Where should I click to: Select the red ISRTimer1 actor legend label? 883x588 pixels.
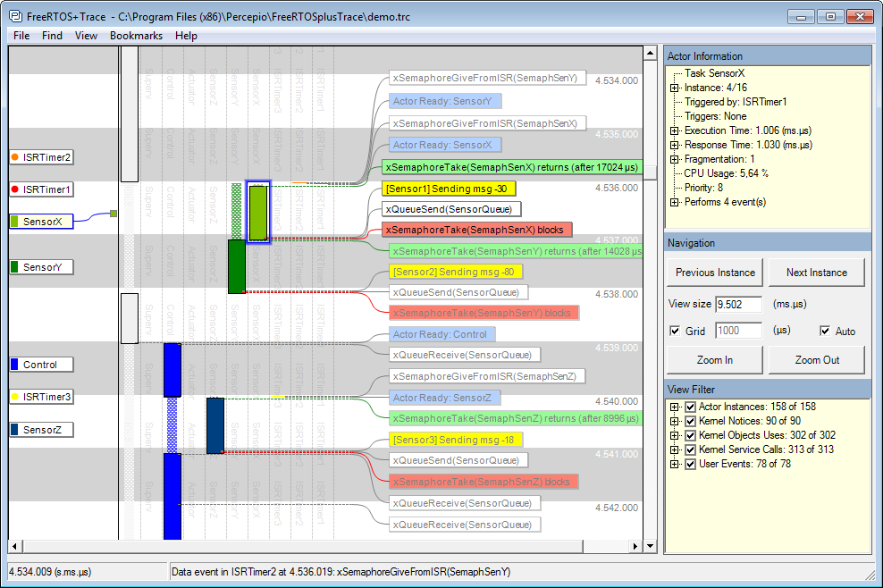41,189
